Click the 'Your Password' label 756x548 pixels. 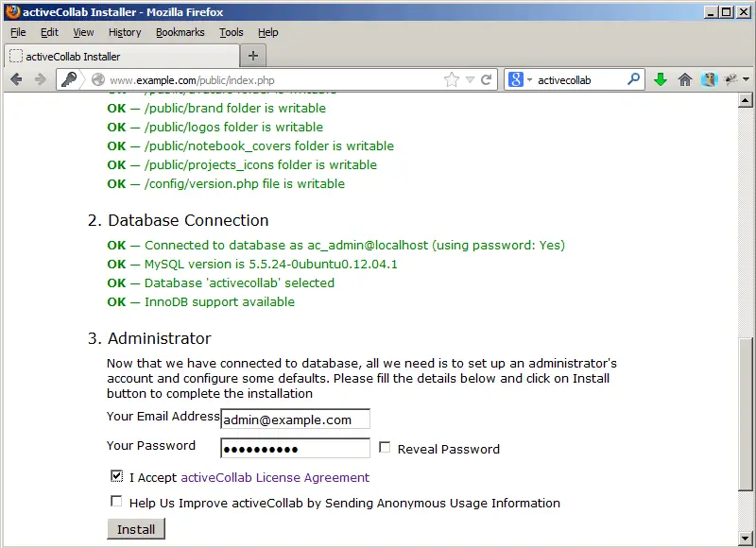point(151,445)
